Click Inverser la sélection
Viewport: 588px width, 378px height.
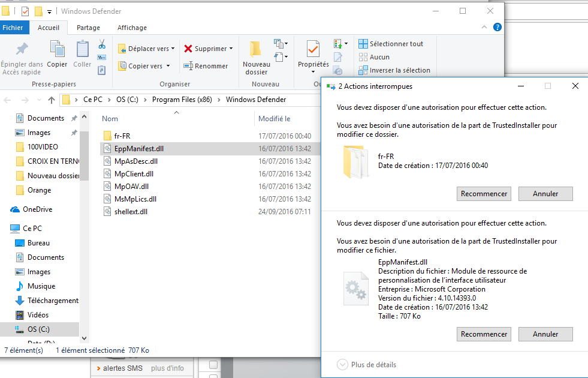coord(394,70)
